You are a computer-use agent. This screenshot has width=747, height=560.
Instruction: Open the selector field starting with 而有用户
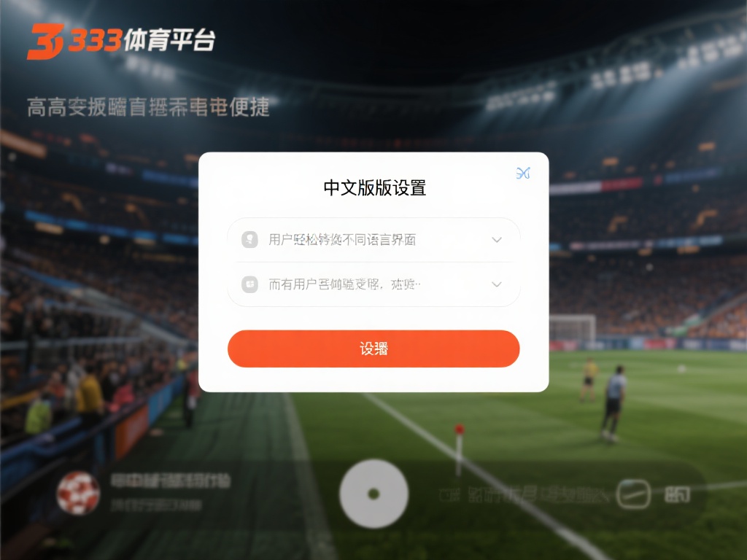pos(373,284)
